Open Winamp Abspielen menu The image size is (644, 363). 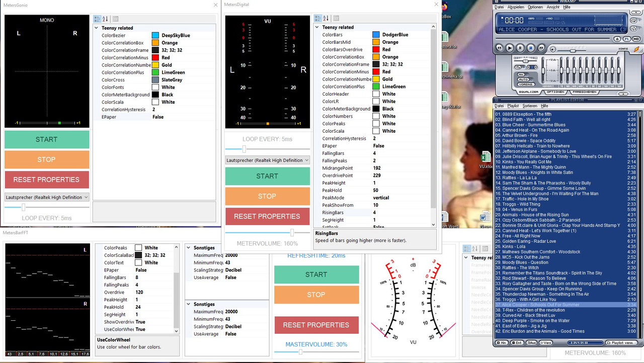coord(516,7)
